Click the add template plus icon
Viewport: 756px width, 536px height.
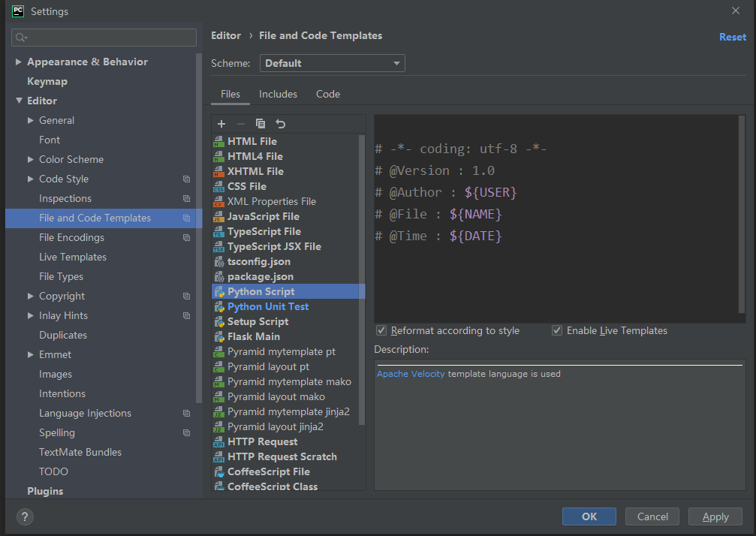click(x=221, y=124)
